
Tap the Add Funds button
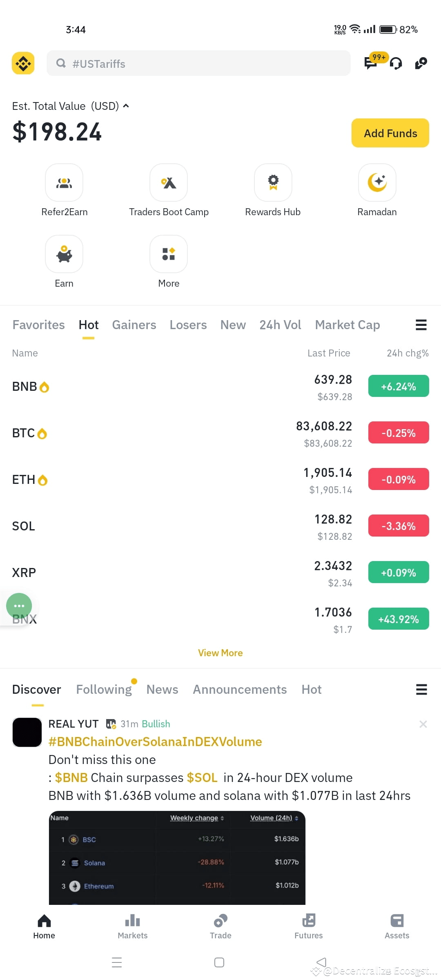coord(390,133)
